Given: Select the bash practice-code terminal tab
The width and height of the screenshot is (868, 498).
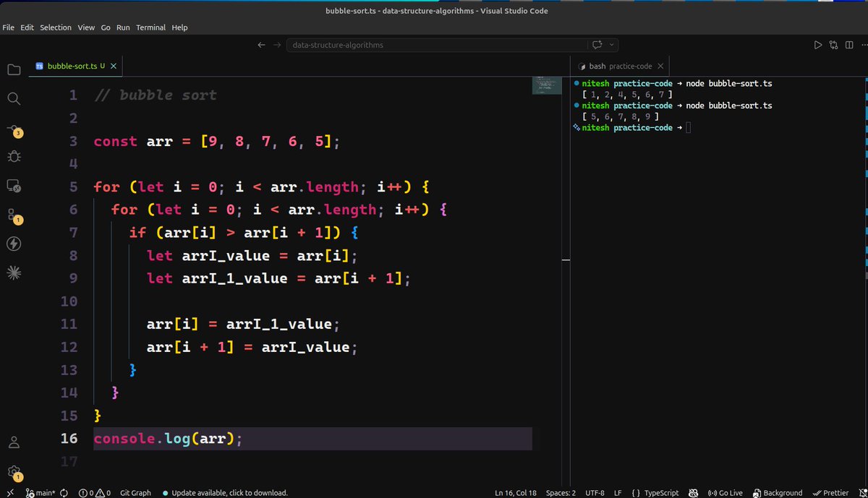Looking at the screenshot, I should pos(619,66).
